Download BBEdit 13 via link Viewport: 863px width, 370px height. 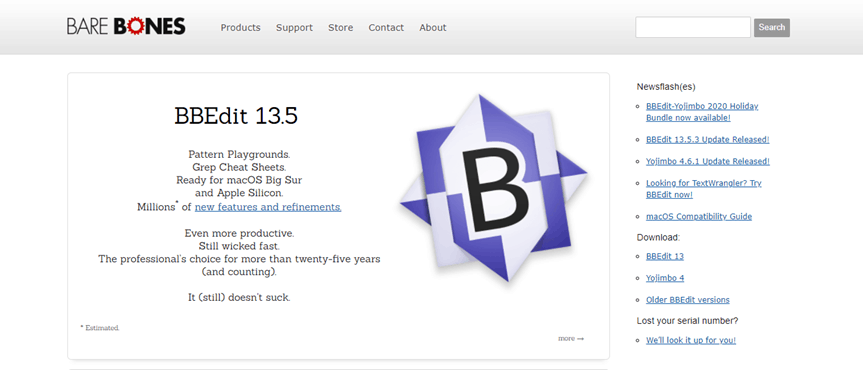(x=664, y=256)
